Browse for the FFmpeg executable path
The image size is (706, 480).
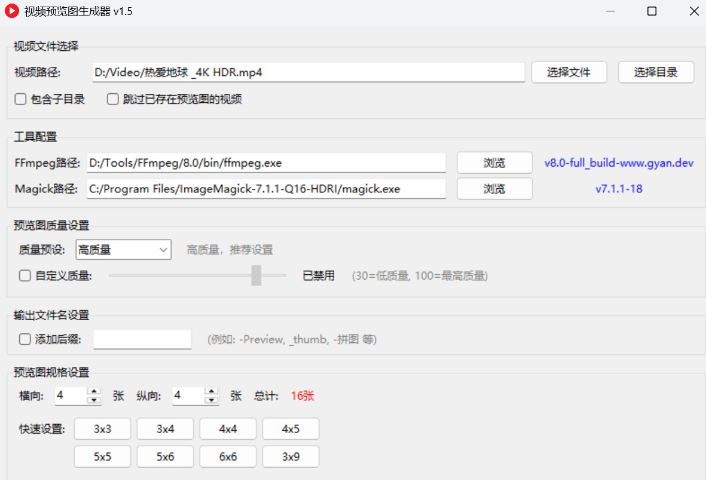click(x=494, y=163)
